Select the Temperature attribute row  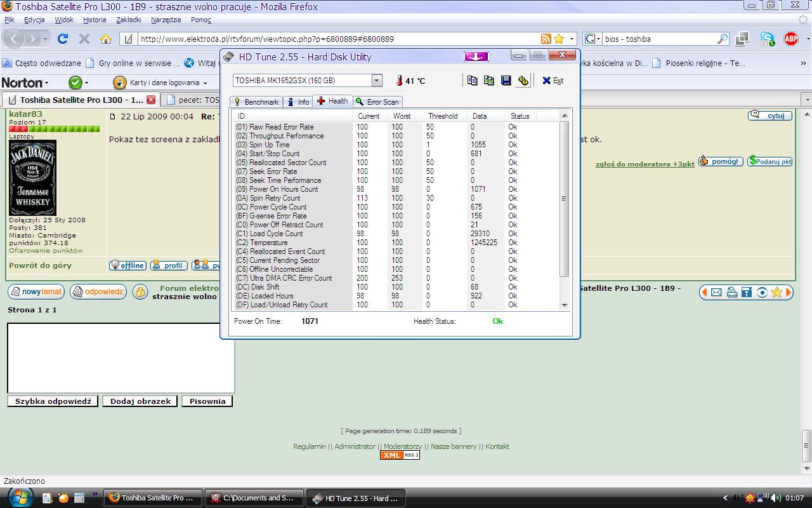[396, 243]
